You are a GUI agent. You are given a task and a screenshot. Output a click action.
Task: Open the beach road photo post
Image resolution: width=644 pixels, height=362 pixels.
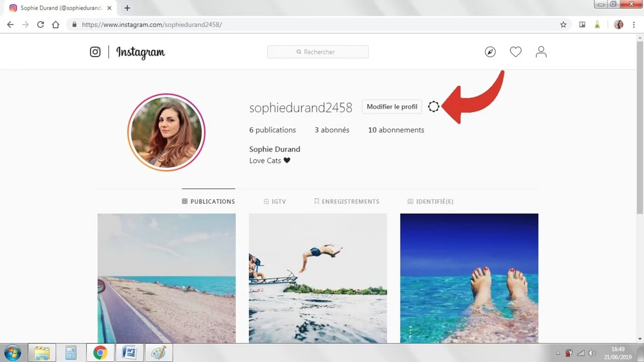166,278
